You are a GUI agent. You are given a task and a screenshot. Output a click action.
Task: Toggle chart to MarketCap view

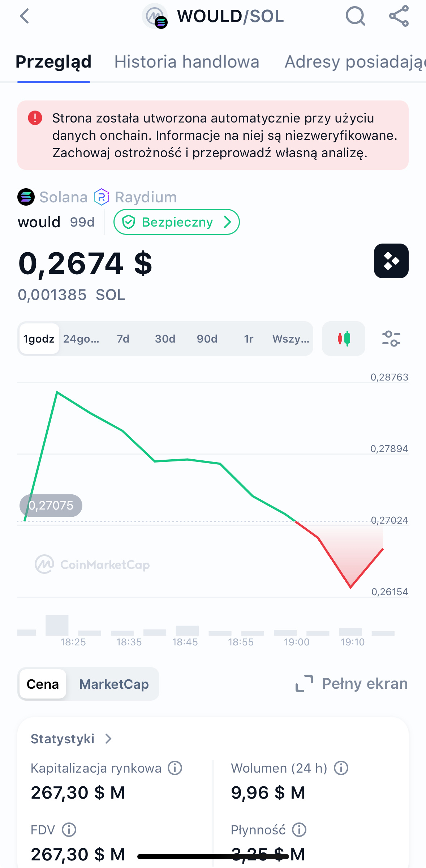[114, 684]
